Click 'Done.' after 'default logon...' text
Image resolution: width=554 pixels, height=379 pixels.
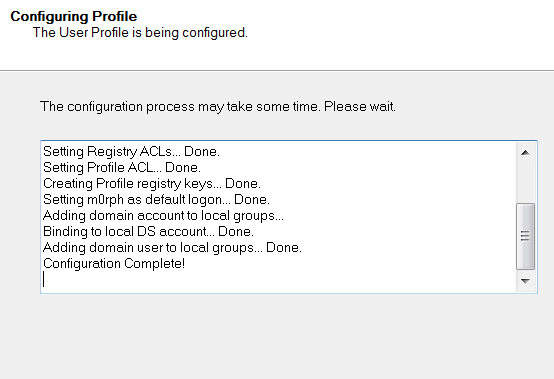pyautogui.click(x=252, y=200)
